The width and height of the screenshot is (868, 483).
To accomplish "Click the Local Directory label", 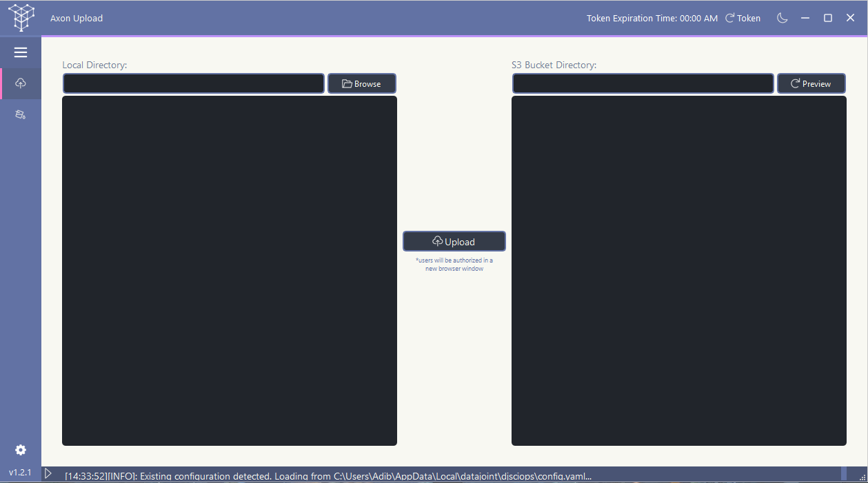I will (95, 65).
